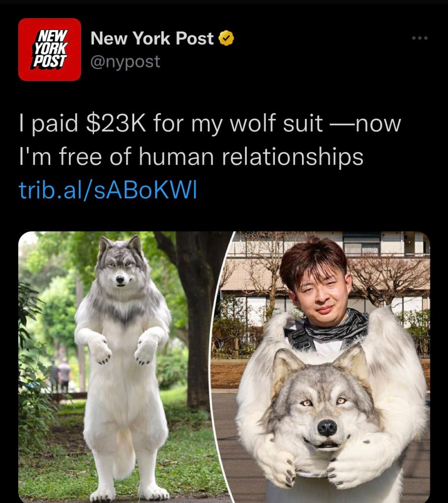Open the three-dot more options menu
The height and width of the screenshot is (503, 448).
coord(420,38)
